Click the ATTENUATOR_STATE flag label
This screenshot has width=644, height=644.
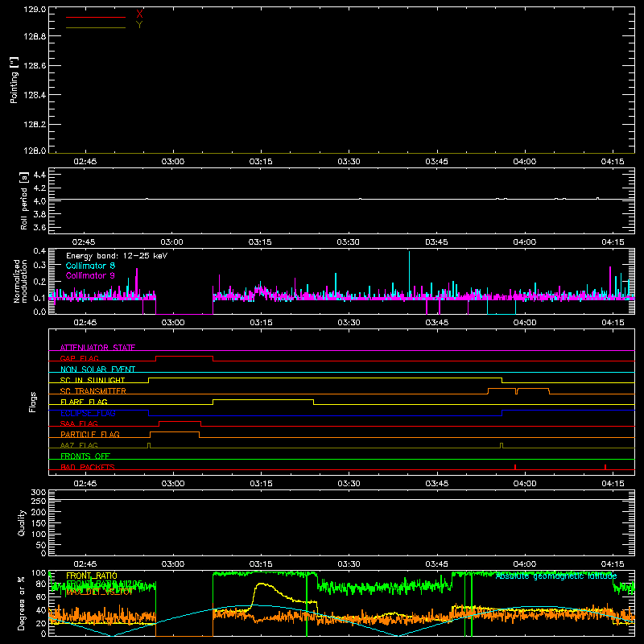97,348
